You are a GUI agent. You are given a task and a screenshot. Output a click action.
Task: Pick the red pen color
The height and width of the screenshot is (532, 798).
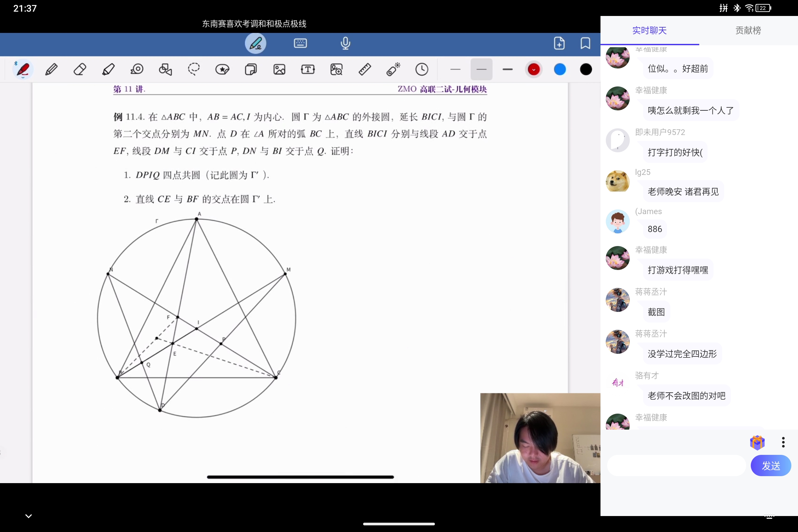(534, 69)
